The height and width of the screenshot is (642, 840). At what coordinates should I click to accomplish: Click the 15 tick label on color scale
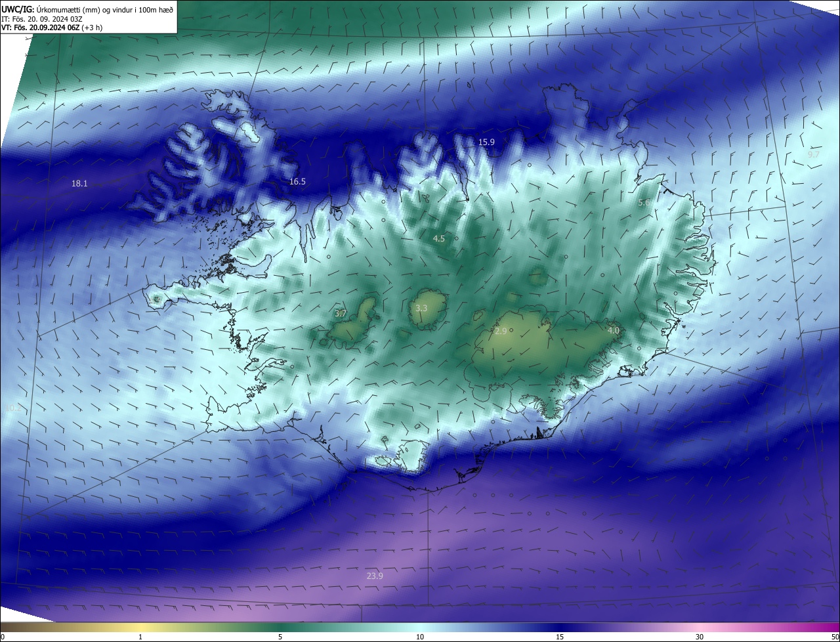pos(560,637)
